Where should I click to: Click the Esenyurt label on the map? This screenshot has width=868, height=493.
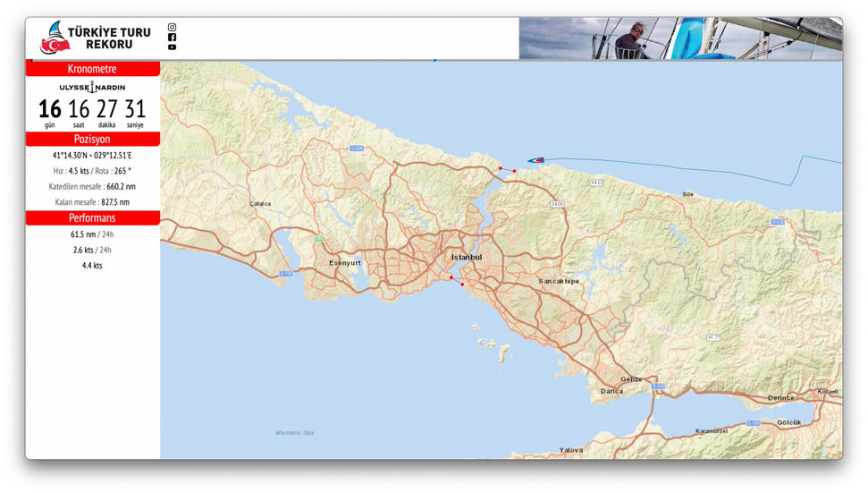[x=345, y=262]
